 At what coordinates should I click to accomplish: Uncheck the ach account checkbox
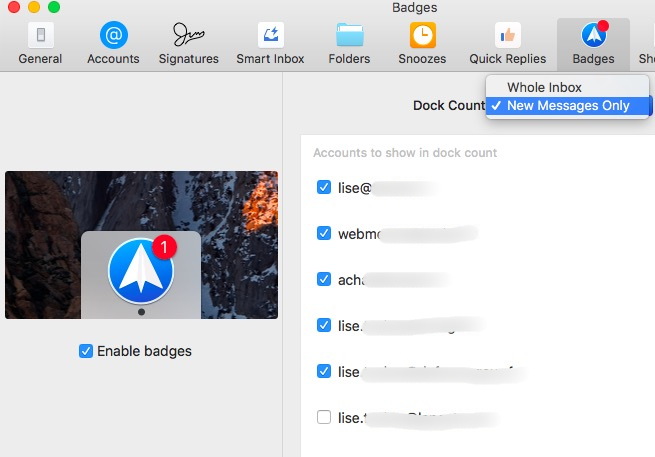click(324, 279)
